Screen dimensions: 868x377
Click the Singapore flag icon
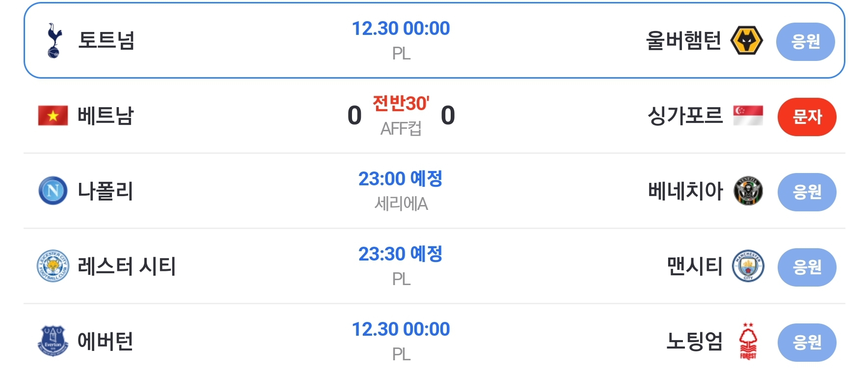click(748, 116)
